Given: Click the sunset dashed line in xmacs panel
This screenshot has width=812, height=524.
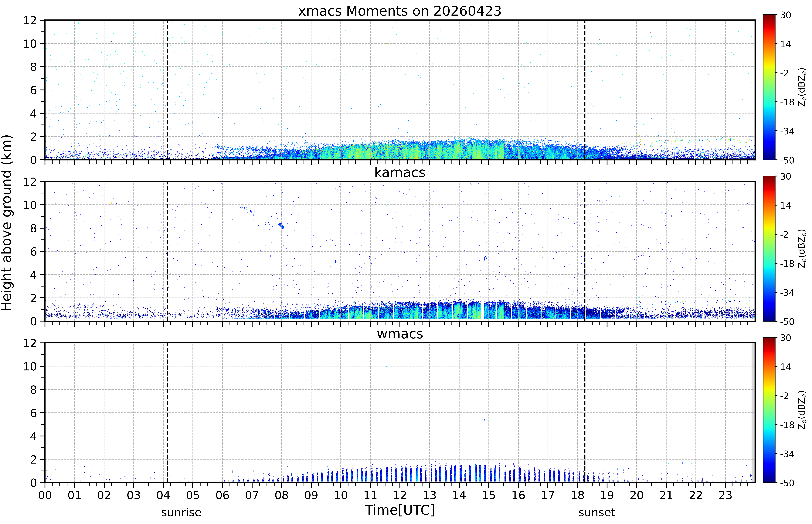Looking at the screenshot, I should [x=585, y=90].
